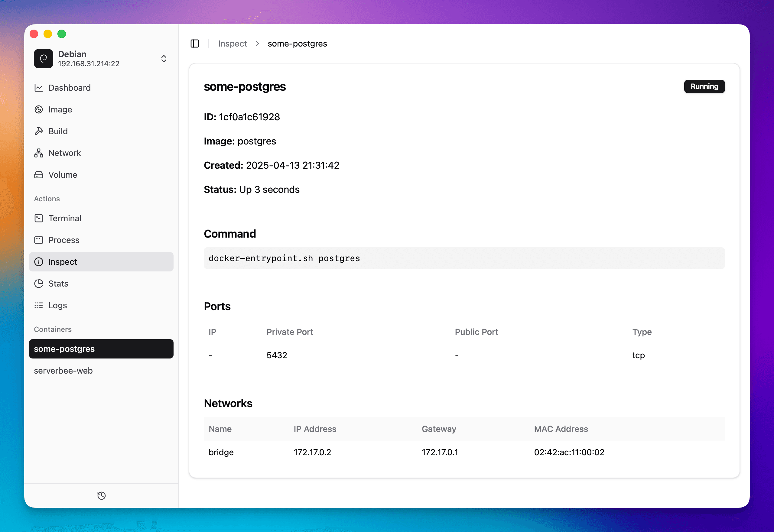
Task: Show container Stats
Action: click(x=58, y=283)
